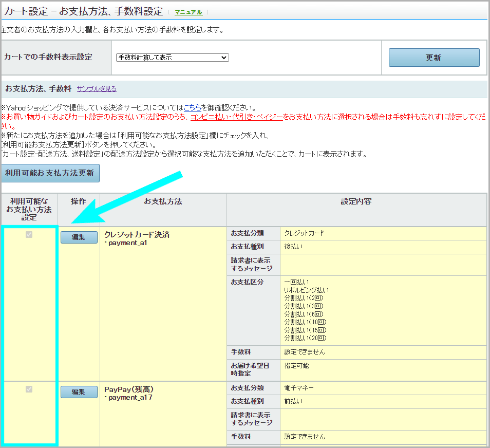
Task: Select the 分割払い(2回) entry
Action: (x=304, y=298)
